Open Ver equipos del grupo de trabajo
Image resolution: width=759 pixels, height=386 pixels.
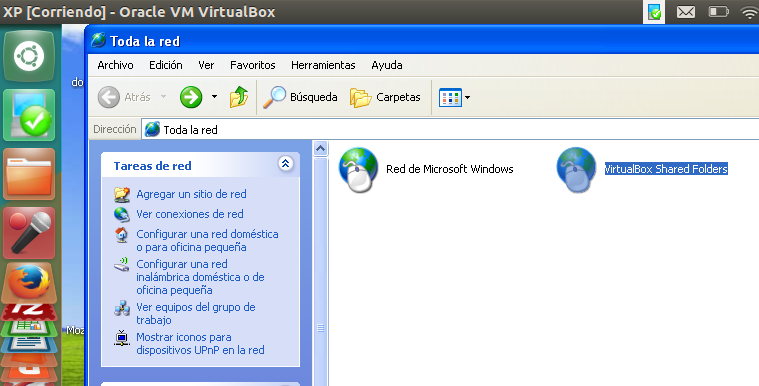click(x=196, y=313)
